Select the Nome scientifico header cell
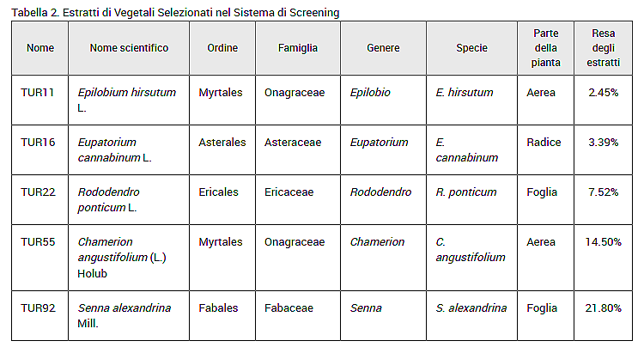Viewport: 644px width, 347px height. [x=129, y=48]
